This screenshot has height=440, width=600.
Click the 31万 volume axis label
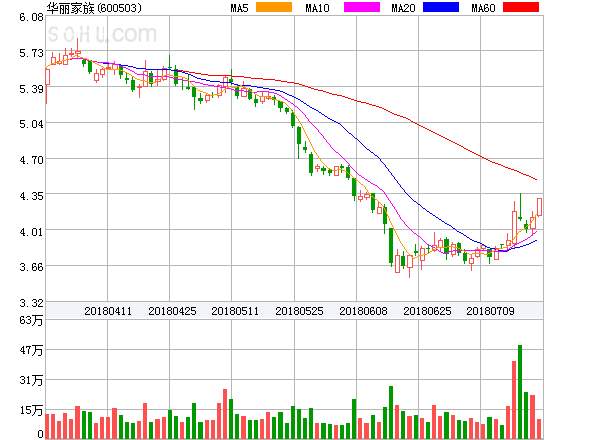31,380
